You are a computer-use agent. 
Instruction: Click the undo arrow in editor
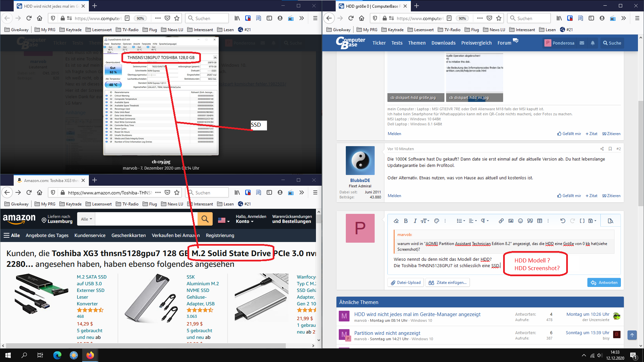562,221
